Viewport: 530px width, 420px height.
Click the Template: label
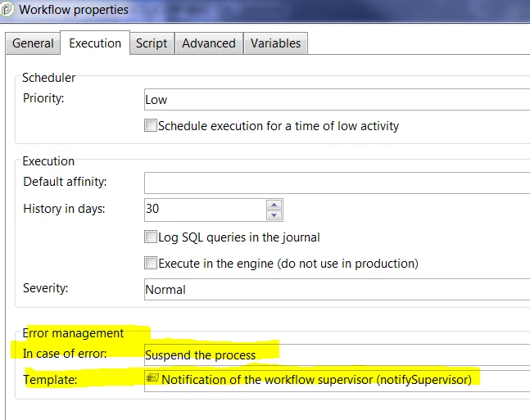[x=50, y=380]
